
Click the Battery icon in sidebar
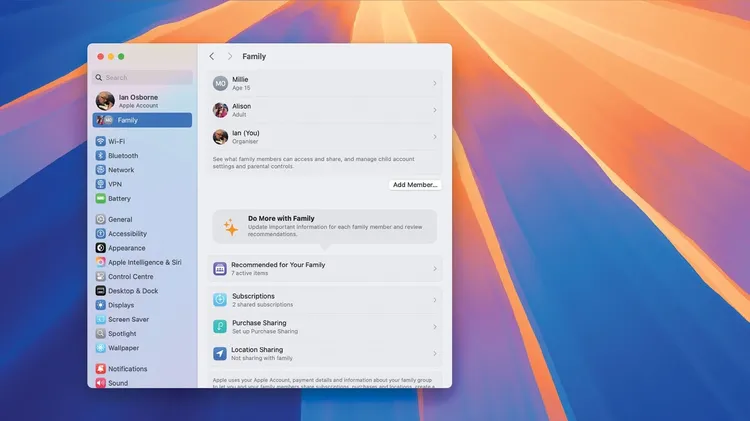point(100,199)
